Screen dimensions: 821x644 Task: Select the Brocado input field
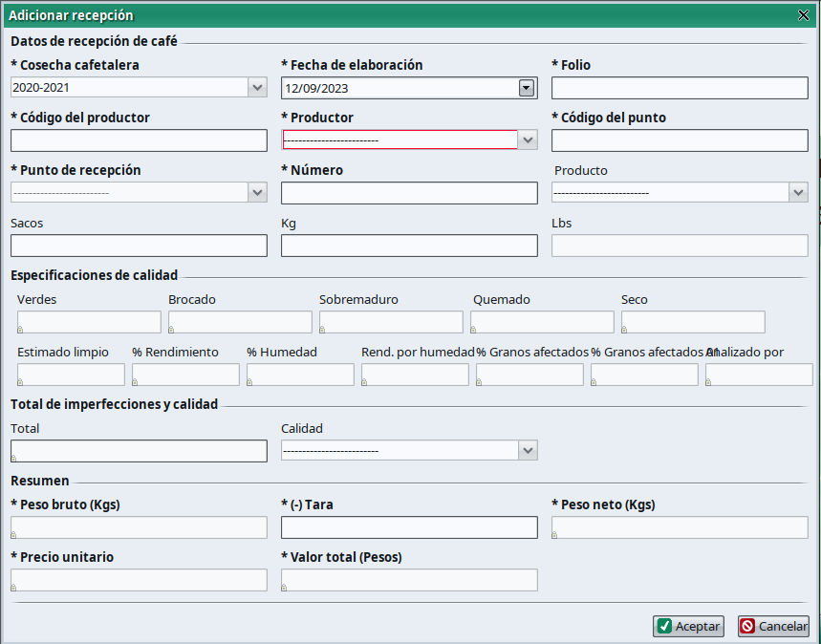click(x=240, y=322)
